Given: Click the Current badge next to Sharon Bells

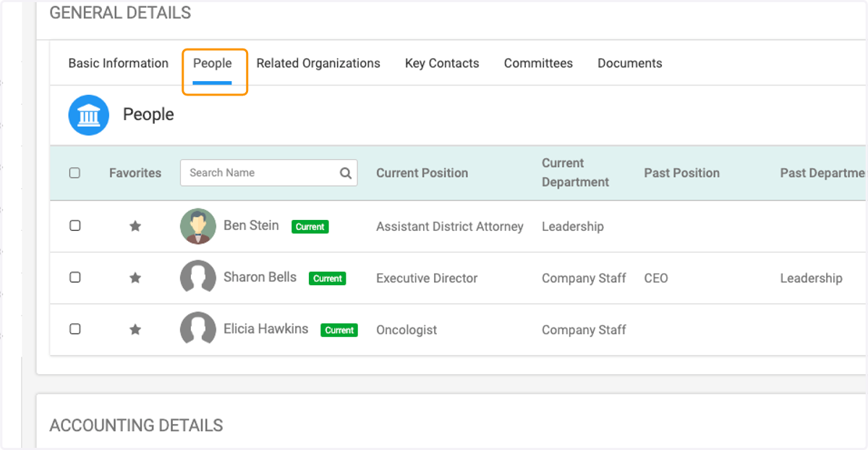Looking at the screenshot, I should point(328,279).
